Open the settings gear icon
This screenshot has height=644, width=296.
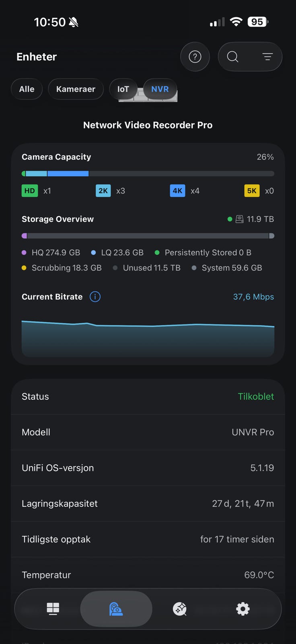click(x=243, y=609)
